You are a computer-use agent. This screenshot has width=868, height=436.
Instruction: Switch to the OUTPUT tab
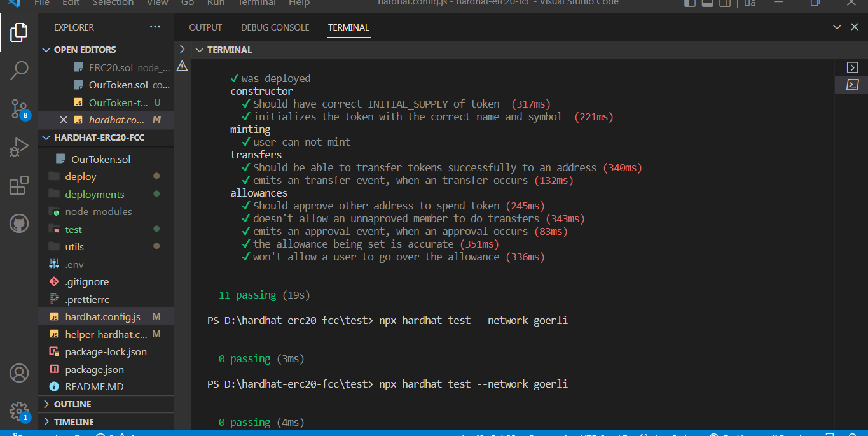pyautogui.click(x=205, y=27)
